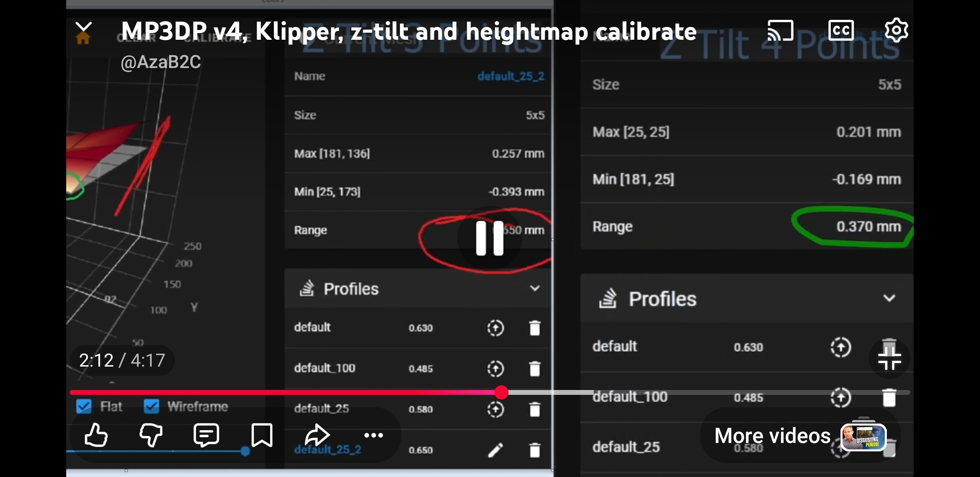
Task: Save video with bookmark icon
Action: click(x=261, y=435)
